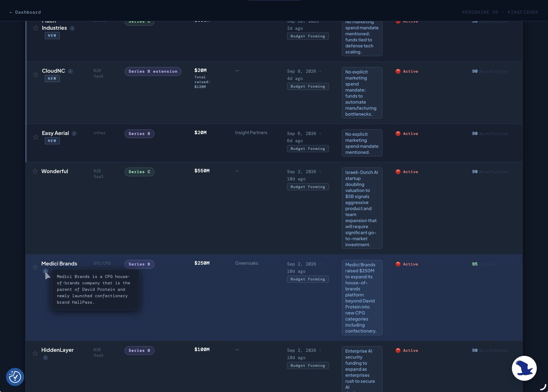Star the Easy Aerial row

coord(36,136)
